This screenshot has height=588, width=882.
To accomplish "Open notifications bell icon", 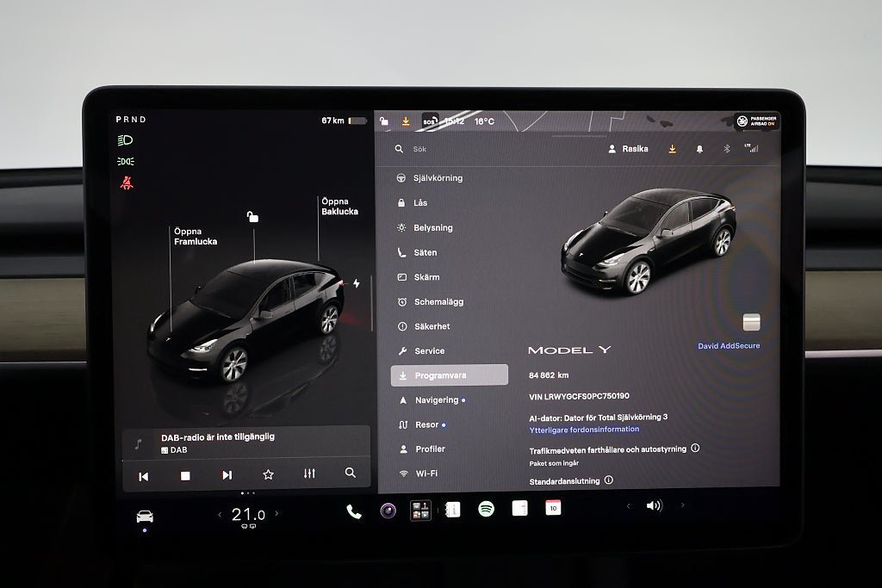I will pos(699,149).
